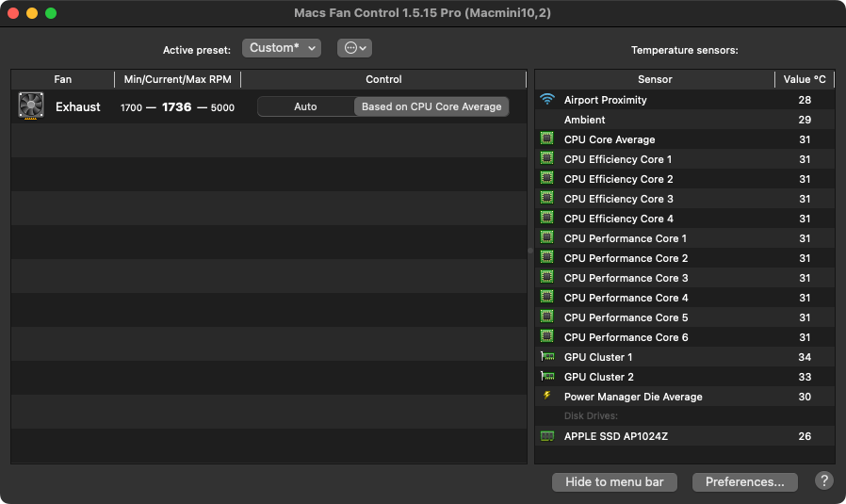Open the ellipsis preset actions menu
Image resolution: width=846 pixels, height=504 pixels.
354,48
